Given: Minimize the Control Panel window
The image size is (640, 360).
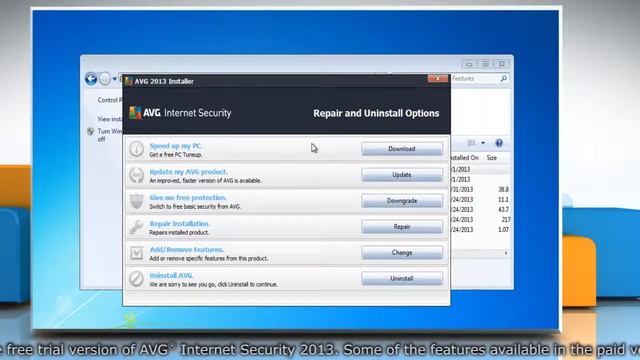Looking at the screenshot, I should (469, 64).
